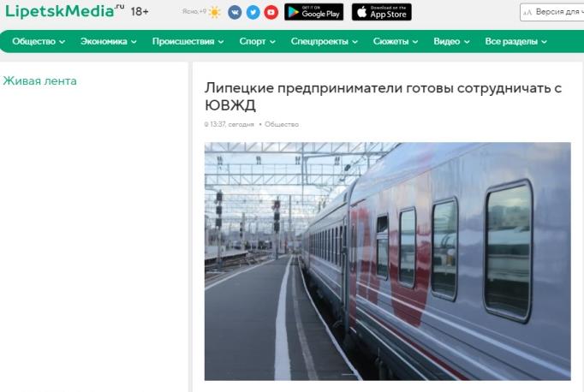Viewport: 584px width, 392px height.
Task: Click the clock icon beside 13:37
Action: tap(206, 124)
